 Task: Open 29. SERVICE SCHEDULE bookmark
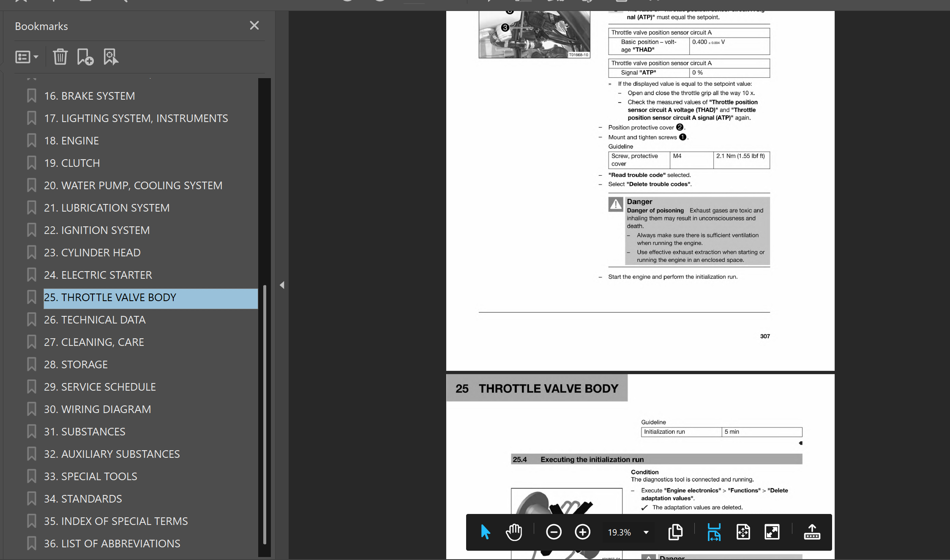(x=100, y=387)
